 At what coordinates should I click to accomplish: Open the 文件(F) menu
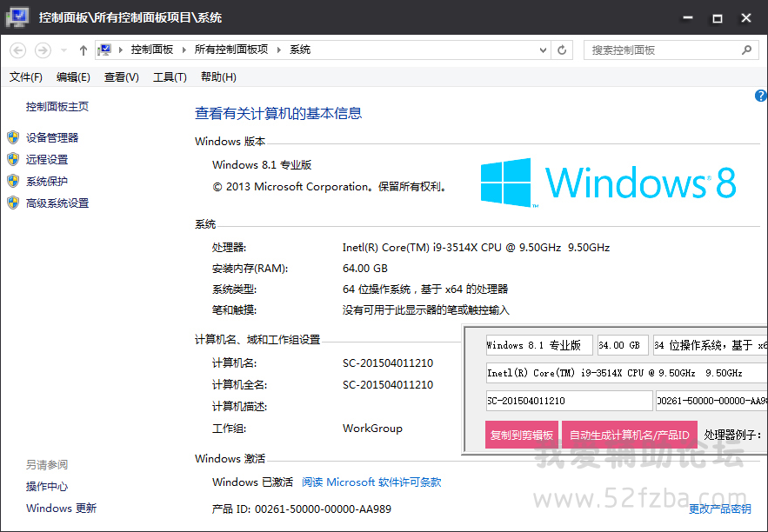click(x=26, y=77)
